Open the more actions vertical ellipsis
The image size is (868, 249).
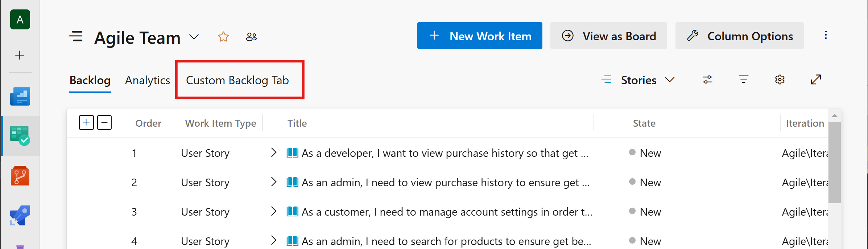[x=826, y=35]
